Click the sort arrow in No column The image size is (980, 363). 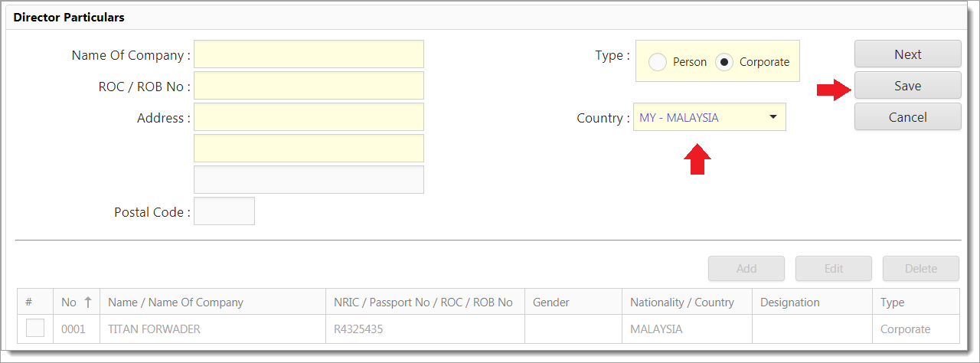coord(88,302)
